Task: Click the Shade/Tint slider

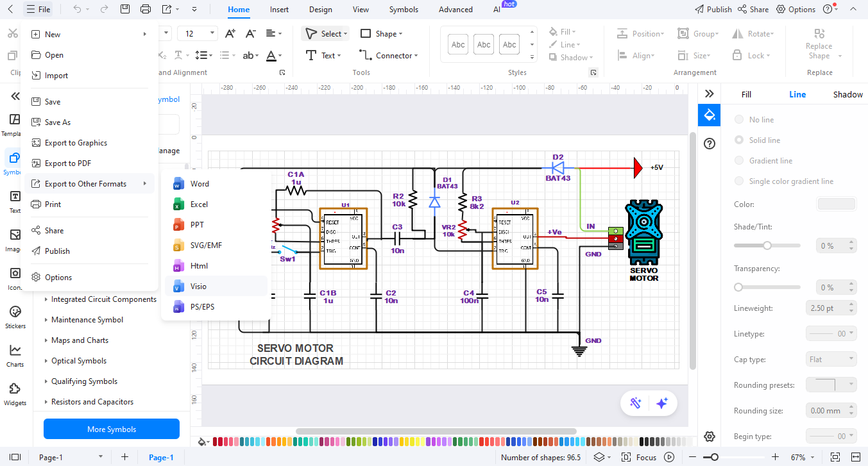Action: pos(767,245)
